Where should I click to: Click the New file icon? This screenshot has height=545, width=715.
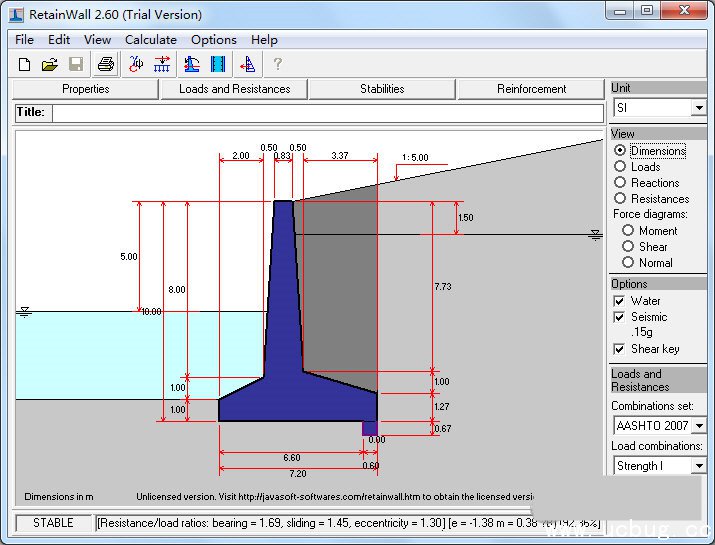coord(25,65)
